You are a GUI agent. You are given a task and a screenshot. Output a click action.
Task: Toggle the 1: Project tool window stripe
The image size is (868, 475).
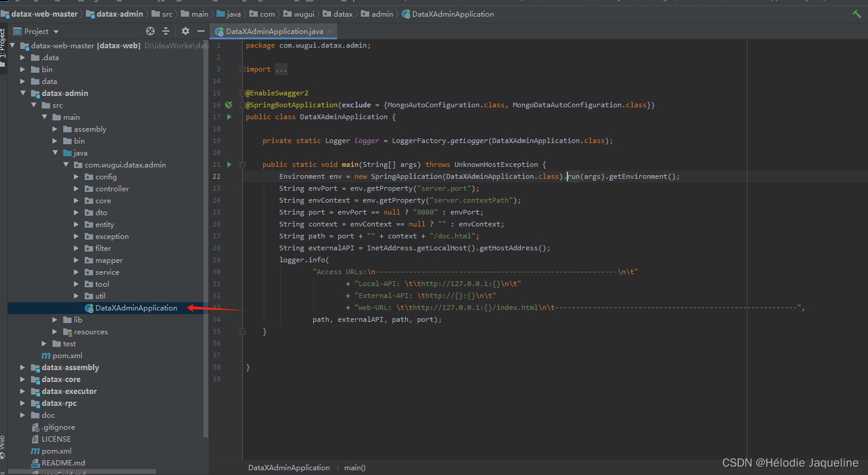(3, 44)
